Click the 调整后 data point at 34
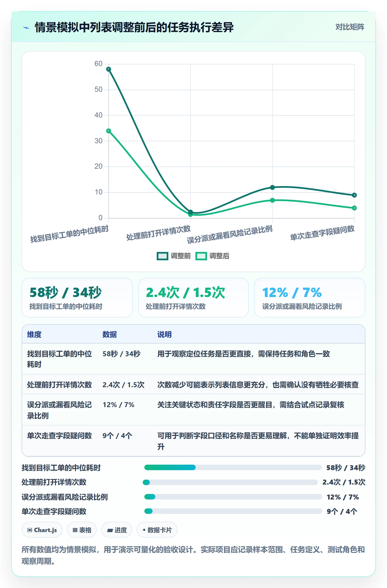Viewport: 387px width, 588px height. point(109,131)
